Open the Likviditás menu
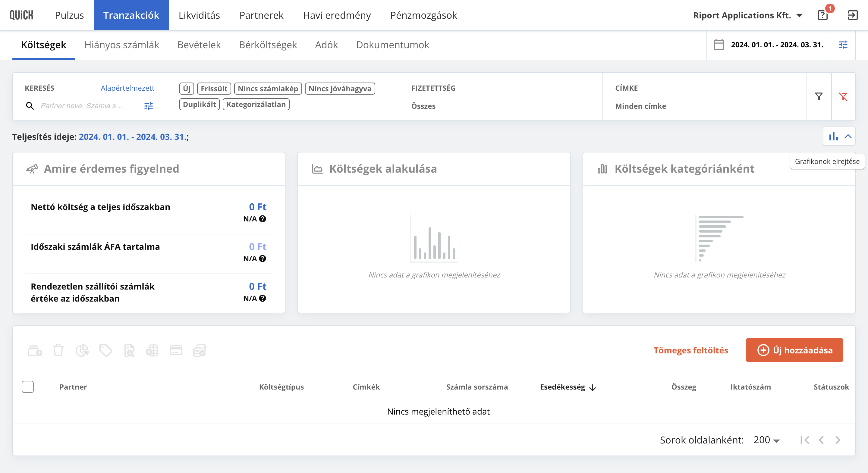This screenshot has width=868, height=473. (199, 15)
